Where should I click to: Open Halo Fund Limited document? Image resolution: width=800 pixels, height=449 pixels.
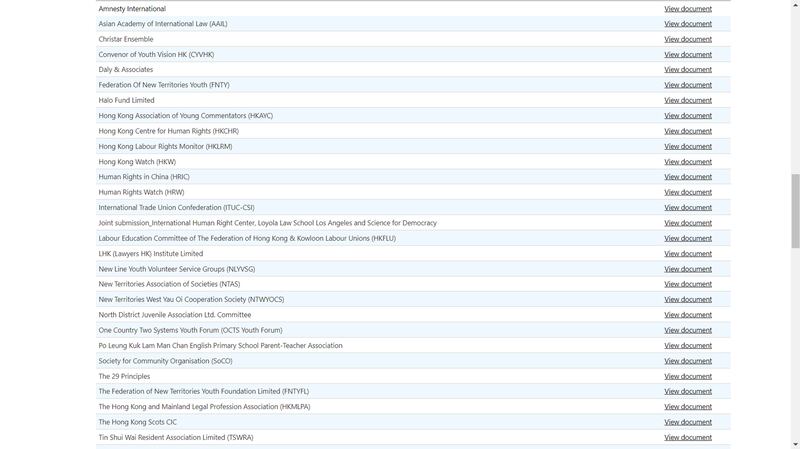[x=688, y=100]
